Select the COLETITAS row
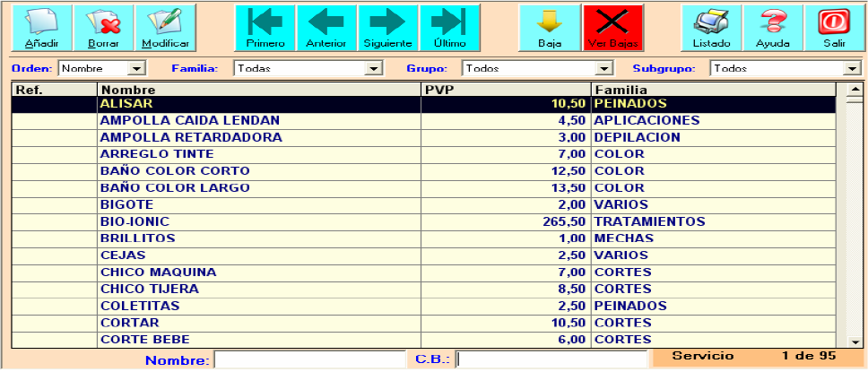This screenshot has width=868, height=372. [x=423, y=307]
